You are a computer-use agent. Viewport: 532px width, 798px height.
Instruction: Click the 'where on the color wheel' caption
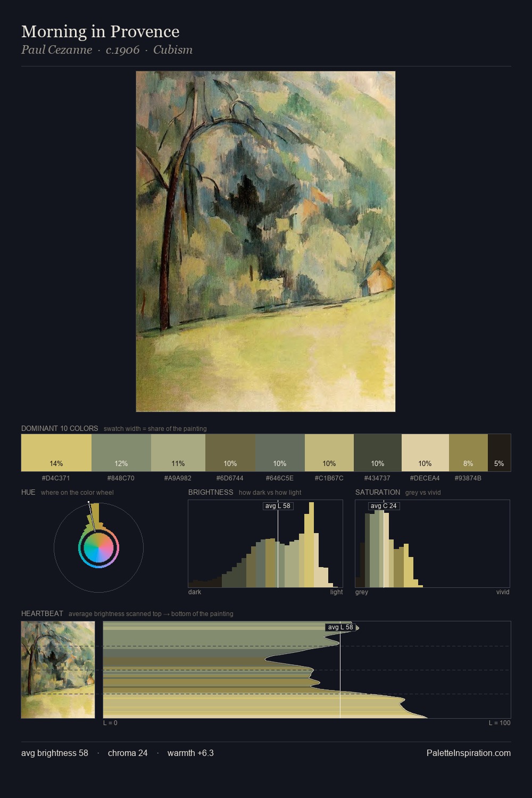[x=77, y=493]
